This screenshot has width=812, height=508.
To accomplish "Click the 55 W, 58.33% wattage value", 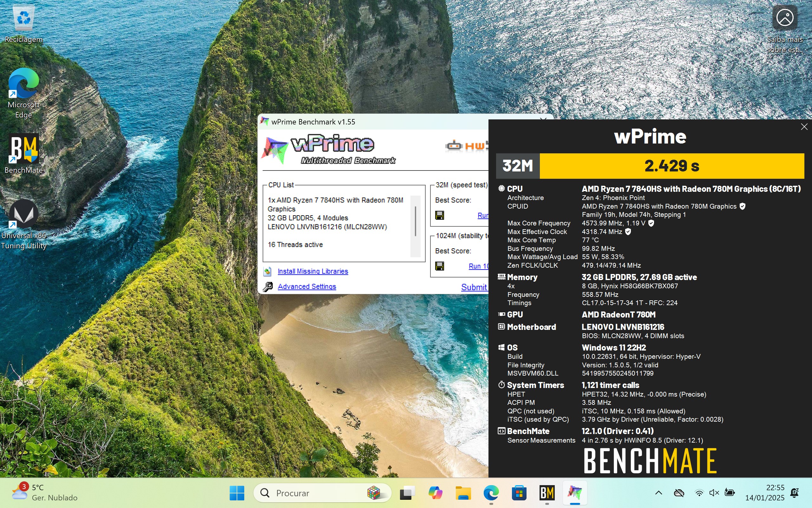I will (x=603, y=257).
